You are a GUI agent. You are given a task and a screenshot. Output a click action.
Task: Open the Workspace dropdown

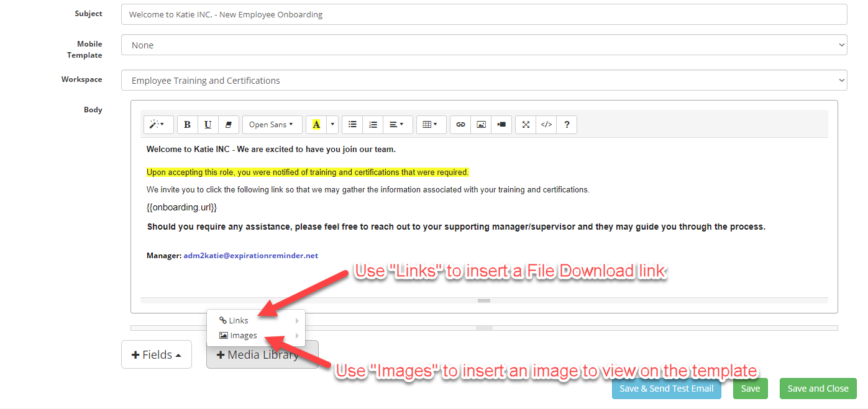point(484,81)
